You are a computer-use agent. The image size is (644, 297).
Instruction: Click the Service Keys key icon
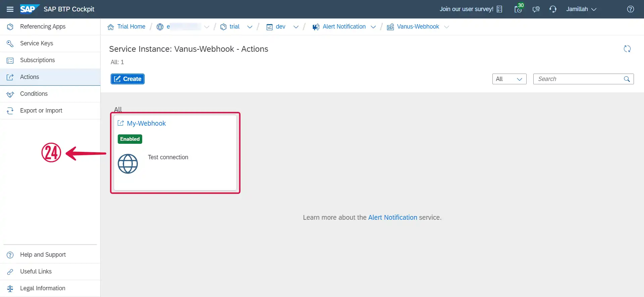[10, 43]
